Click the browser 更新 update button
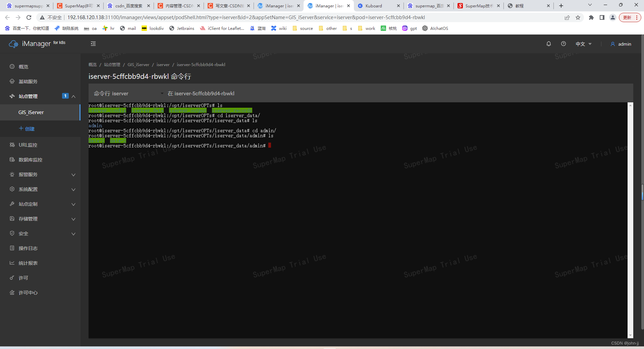The height and width of the screenshot is (349, 644). pos(630,17)
